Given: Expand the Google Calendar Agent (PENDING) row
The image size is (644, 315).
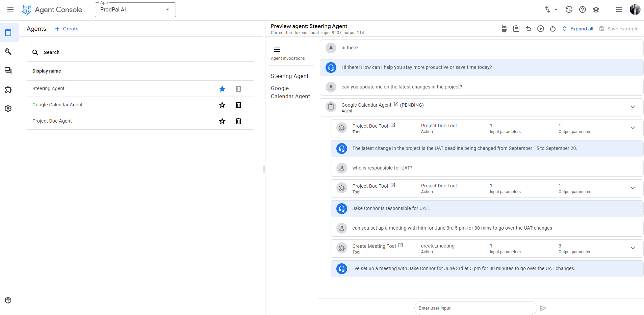Looking at the screenshot, I should 633,107.
